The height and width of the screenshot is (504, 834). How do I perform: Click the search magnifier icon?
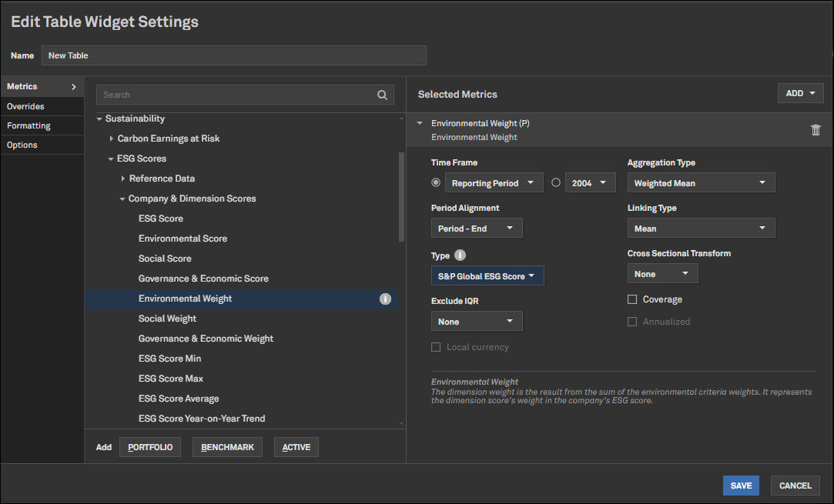pos(382,95)
